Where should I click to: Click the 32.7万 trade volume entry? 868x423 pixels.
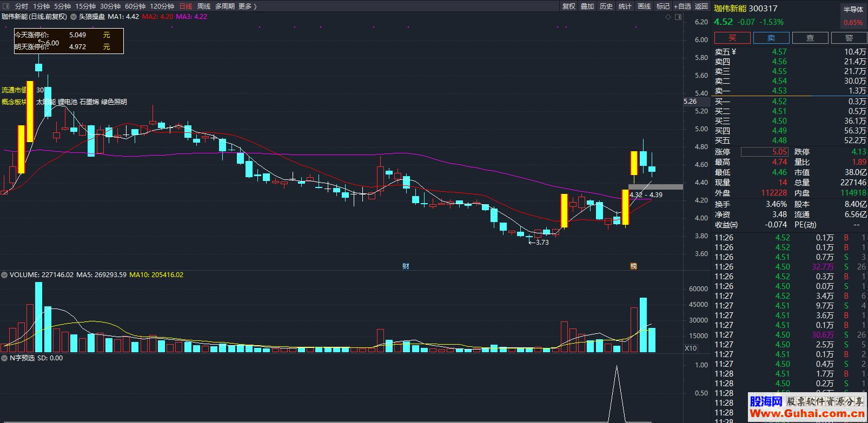823,267
